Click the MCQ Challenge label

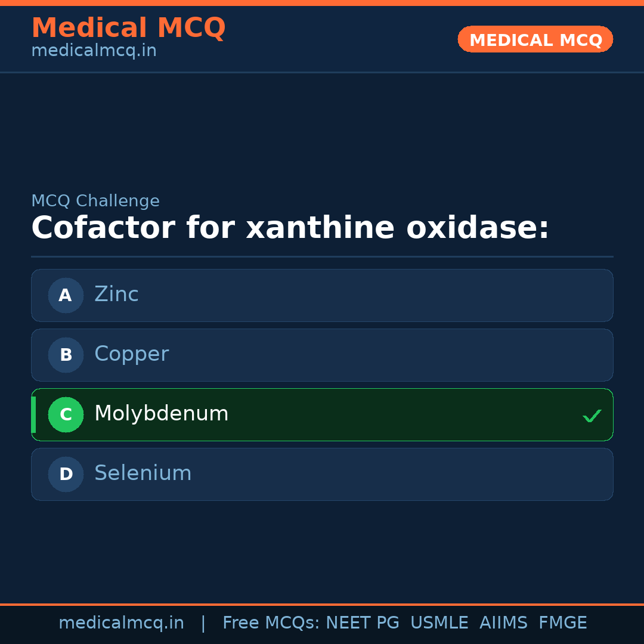pos(95,202)
